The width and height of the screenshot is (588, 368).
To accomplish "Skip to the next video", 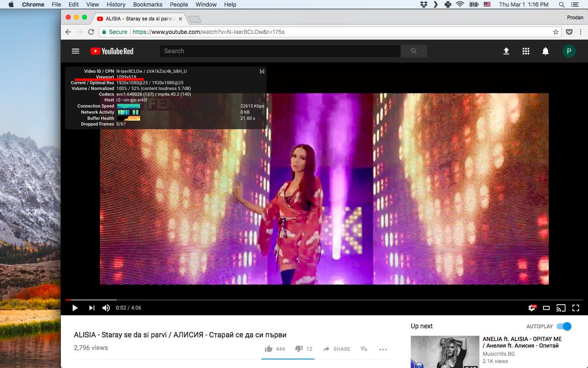I will click(x=92, y=308).
